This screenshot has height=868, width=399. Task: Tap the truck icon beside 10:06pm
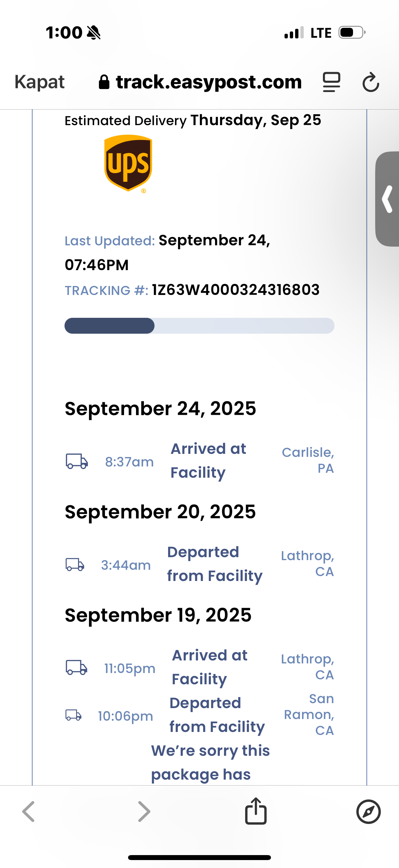(x=73, y=715)
